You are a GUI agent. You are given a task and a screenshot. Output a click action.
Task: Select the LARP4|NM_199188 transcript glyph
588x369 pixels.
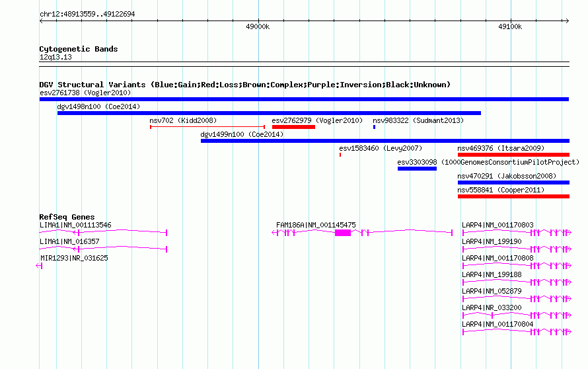pyautogui.click(x=517, y=282)
